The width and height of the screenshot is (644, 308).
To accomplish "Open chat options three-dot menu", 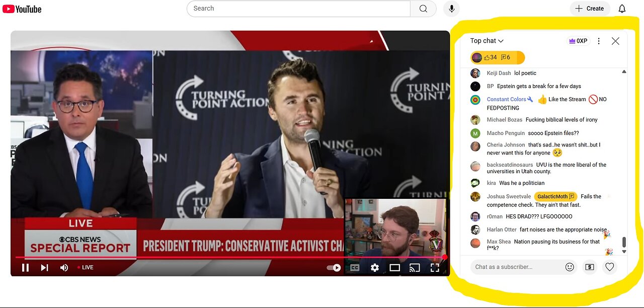I will coord(599,41).
